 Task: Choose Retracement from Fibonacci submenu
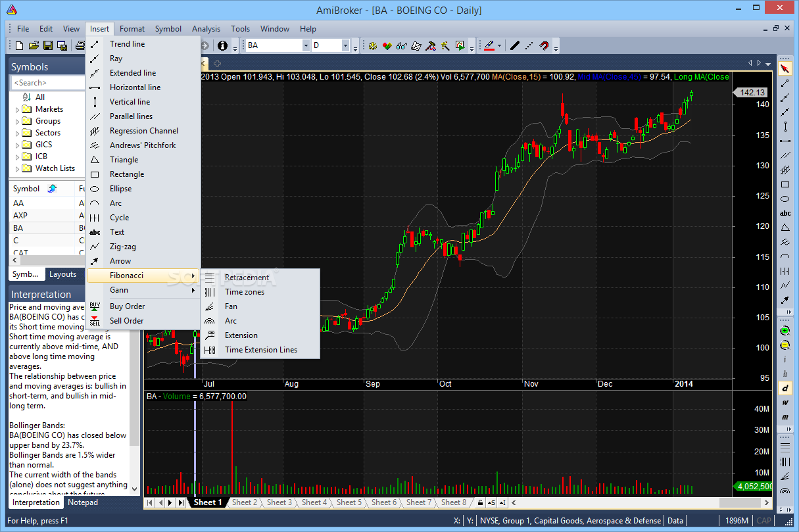(260, 278)
